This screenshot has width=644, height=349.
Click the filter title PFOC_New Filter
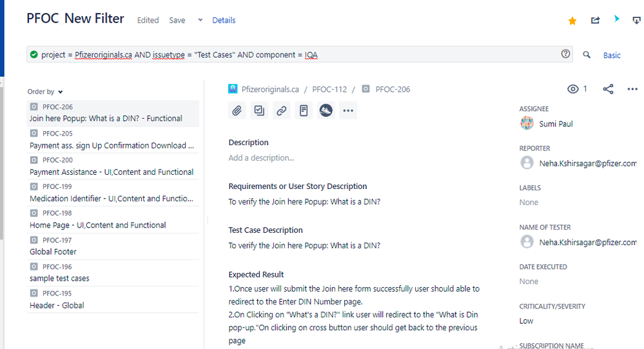[75, 19]
